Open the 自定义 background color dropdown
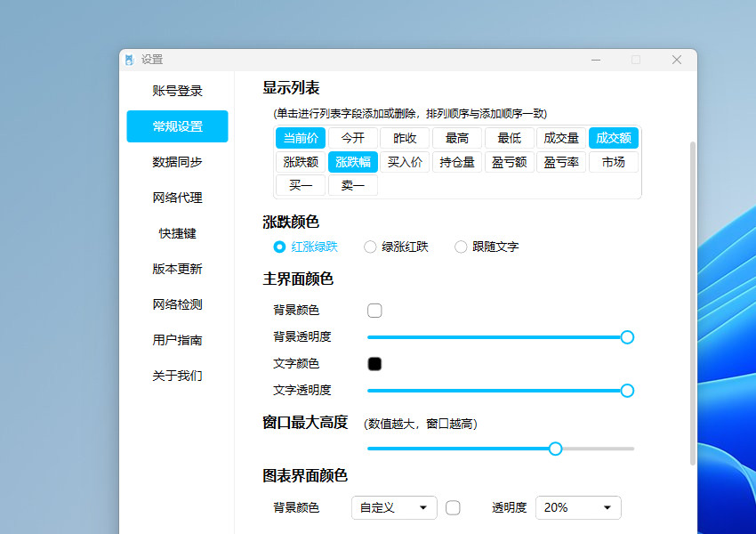The width and height of the screenshot is (756, 534). [x=394, y=507]
